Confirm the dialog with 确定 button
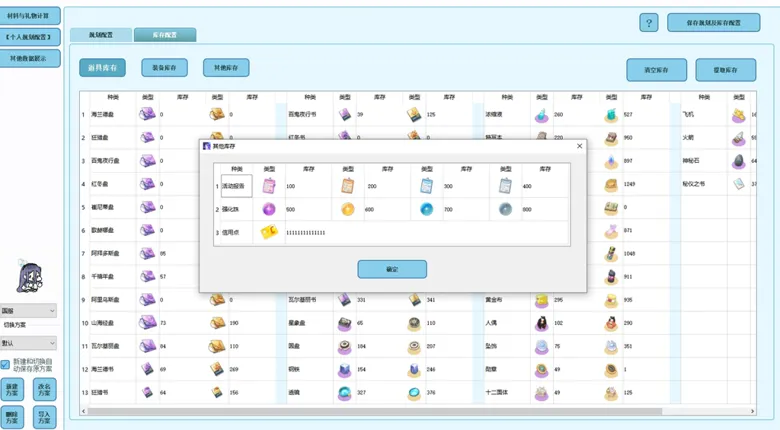Viewport: 780px width, 430px height. click(392, 269)
